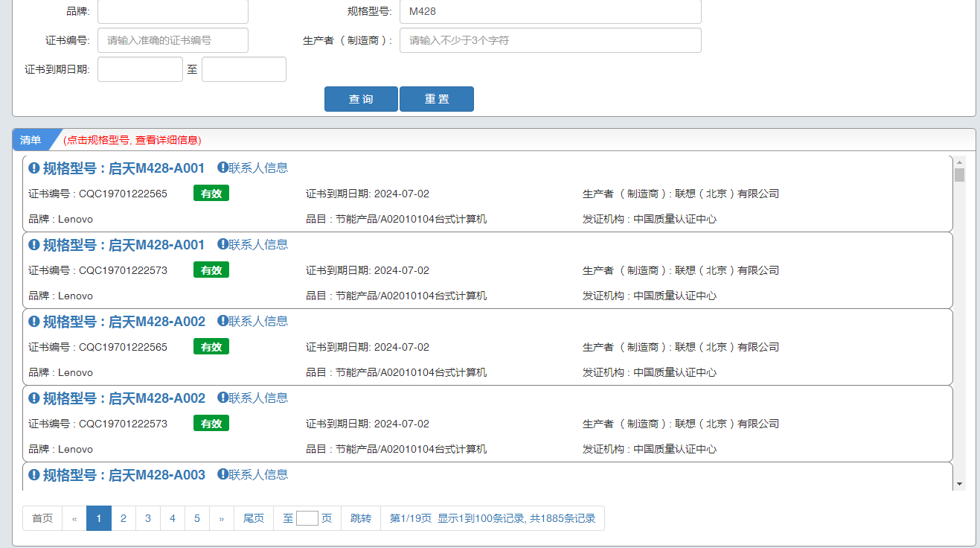Click the red hint 点击规格型号, 查看详细信息
This screenshot has width=980, height=548.
point(132,140)
